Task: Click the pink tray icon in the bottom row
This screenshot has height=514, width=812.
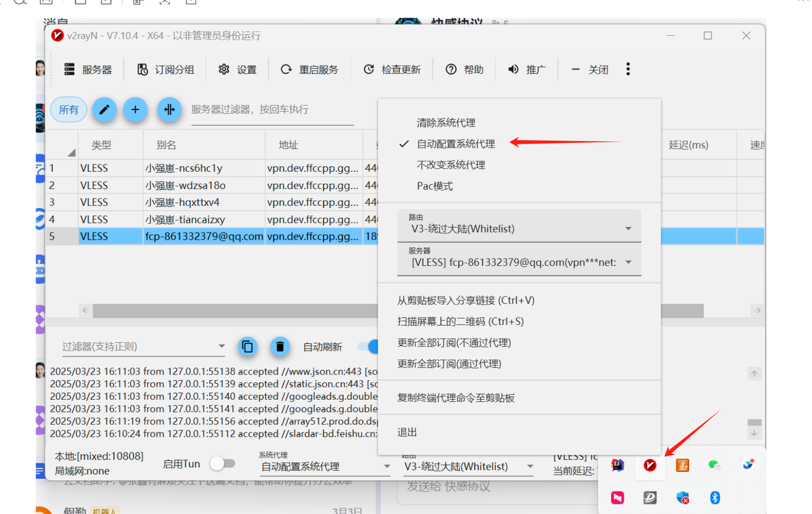Action: (x=617, y=498)
